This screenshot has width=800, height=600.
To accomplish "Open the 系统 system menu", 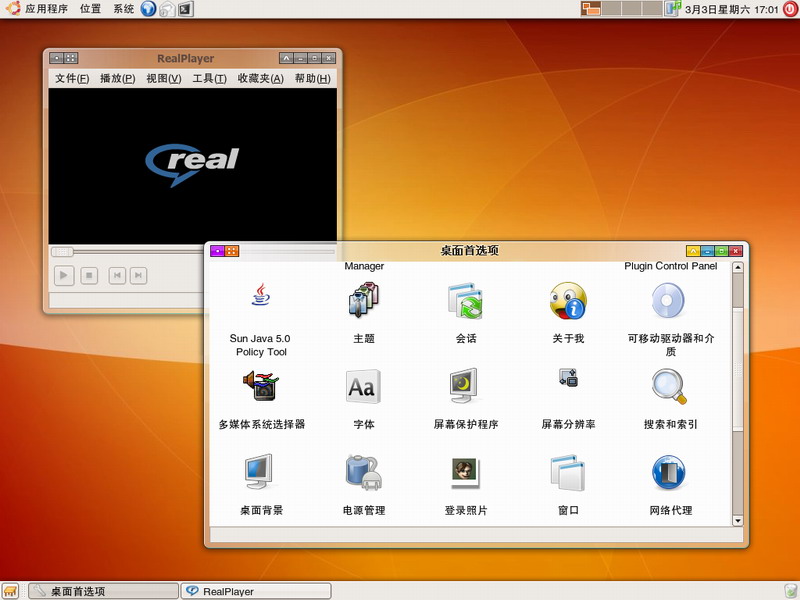I will (123, 9).
